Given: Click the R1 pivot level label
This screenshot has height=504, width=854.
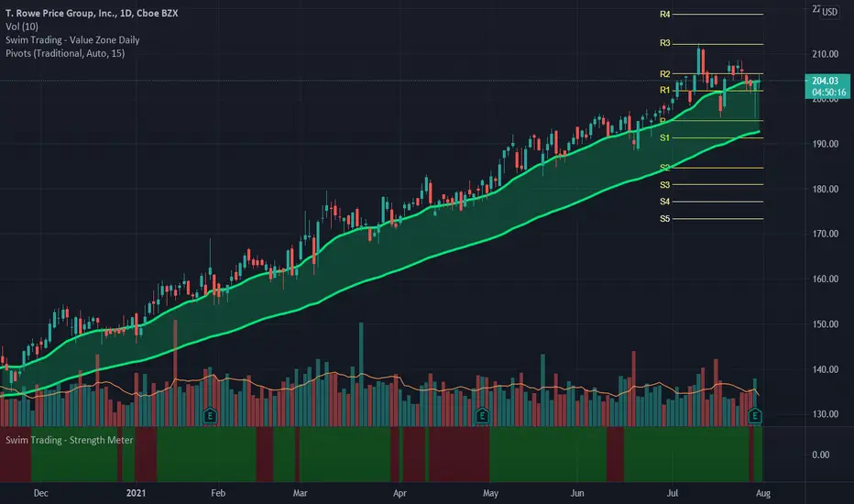Looking at the screenshot, I should pos(665,90).
